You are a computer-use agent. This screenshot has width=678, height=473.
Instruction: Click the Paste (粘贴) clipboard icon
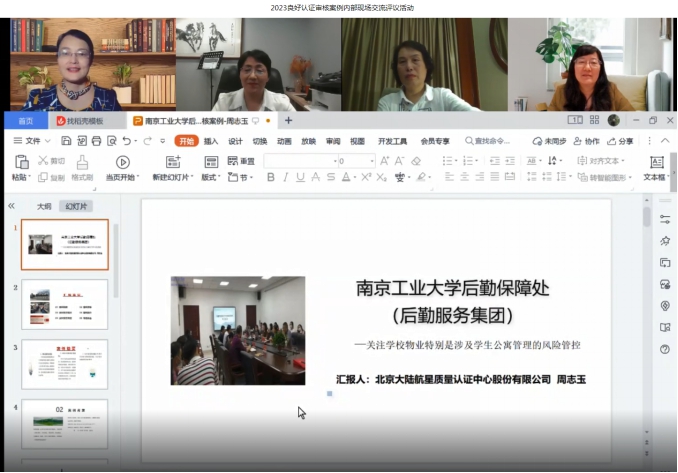point(21,162)
